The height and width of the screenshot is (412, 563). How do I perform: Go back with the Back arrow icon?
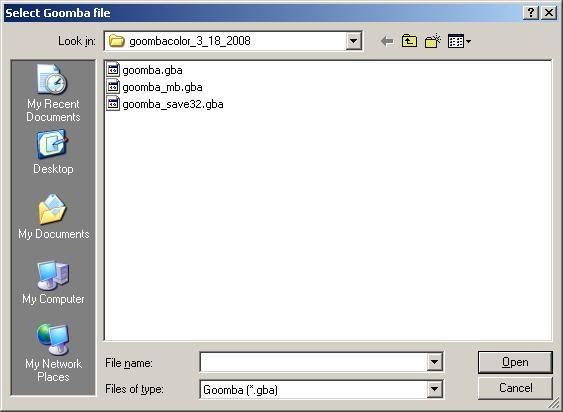(x=387, y=41)
